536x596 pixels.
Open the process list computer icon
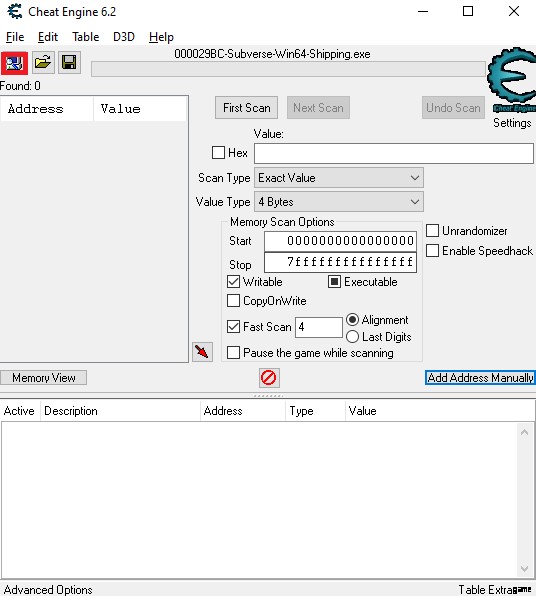pos(14,63)
